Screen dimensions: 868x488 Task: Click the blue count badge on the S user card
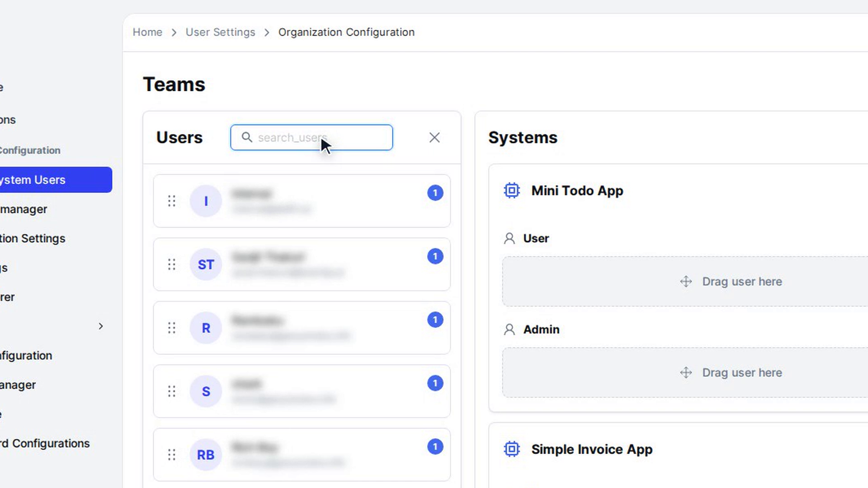pos(435,383)
